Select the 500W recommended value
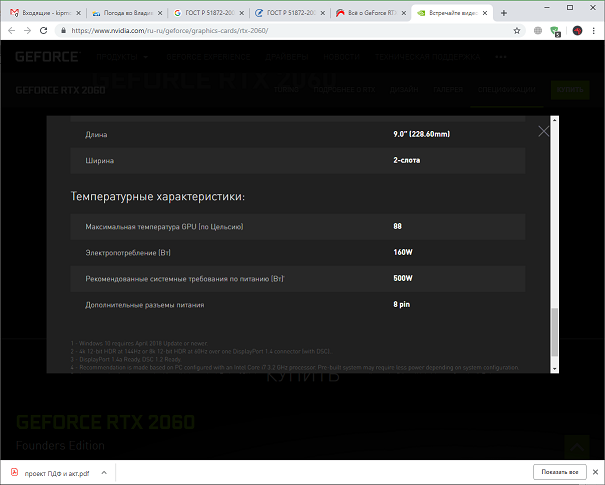The image size is (605, 485). tap(403, 278)
